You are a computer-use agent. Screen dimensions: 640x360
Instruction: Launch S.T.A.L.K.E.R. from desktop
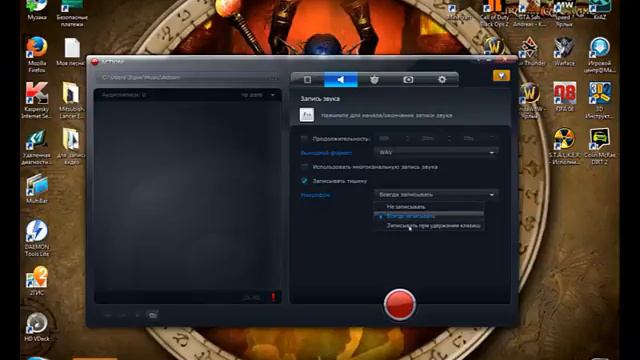point(564,146)
